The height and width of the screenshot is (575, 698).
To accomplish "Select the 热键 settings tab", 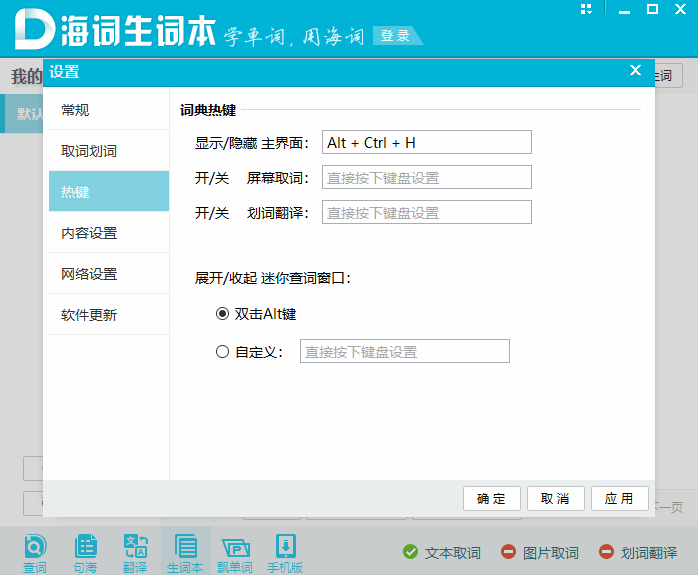I will pyautogui.click(x=109, y=191).
